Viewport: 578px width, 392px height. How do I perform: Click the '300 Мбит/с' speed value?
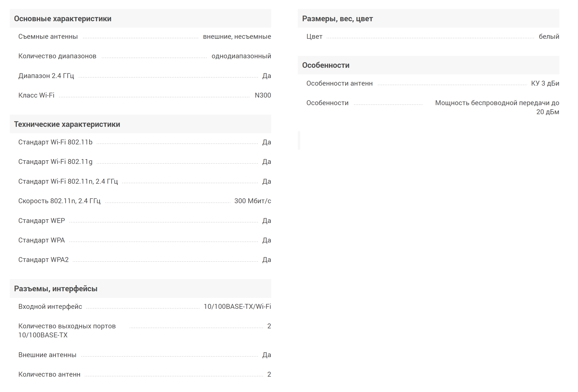252,201
